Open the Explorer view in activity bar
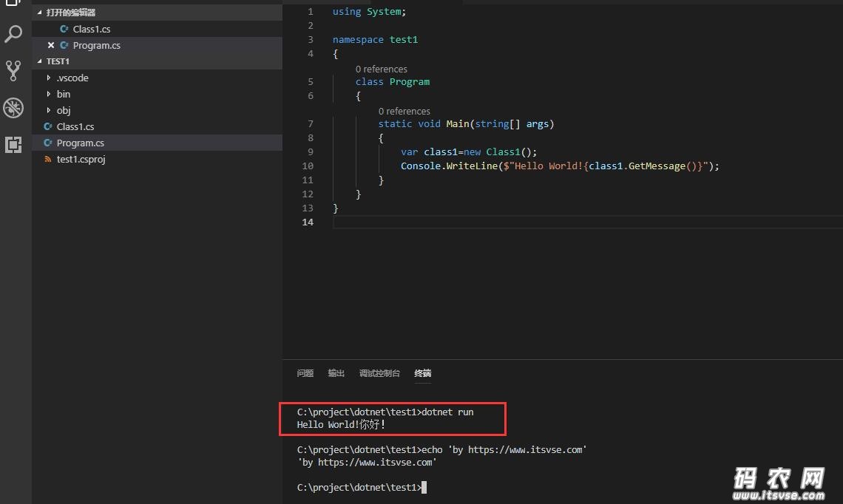This screenshot has width=843, height=504. pyautogui.click(x=13, y=3)
